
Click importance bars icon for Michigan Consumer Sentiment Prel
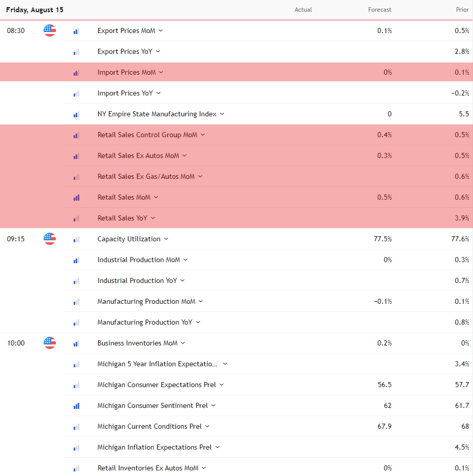[x=76, y=406]
